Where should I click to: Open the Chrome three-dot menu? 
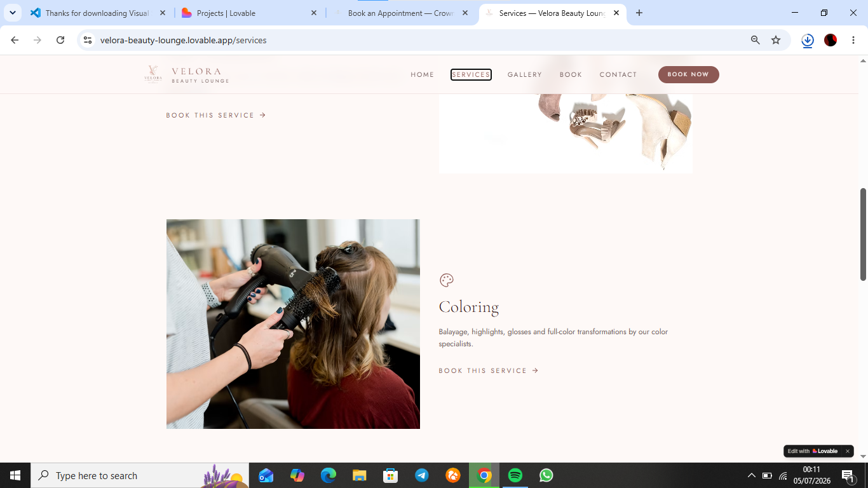click(853, 40)
